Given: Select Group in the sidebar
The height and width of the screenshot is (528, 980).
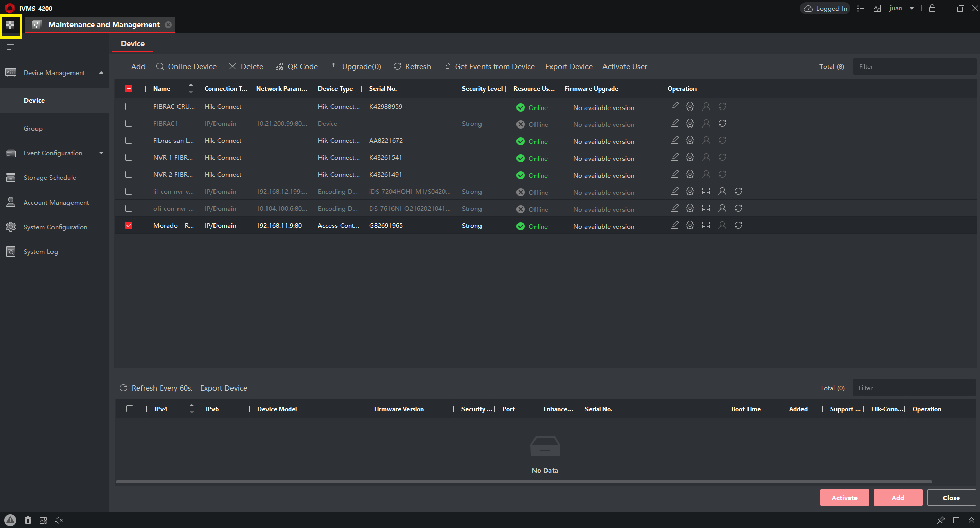Looking at the screenshot, I should pos(33,129).
